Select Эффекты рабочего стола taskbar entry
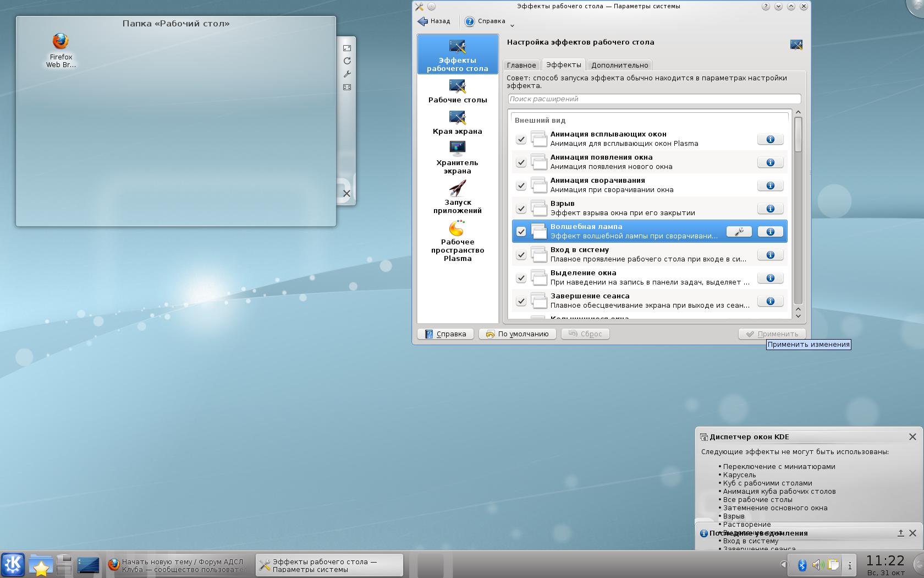The image size is (924, 578). pos(329,565)
